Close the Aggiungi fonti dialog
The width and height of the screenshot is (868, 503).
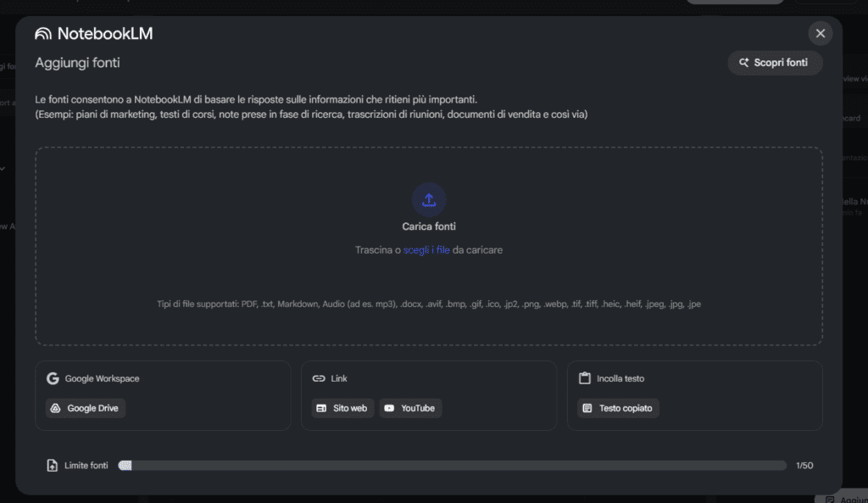(x=820, y=33)
